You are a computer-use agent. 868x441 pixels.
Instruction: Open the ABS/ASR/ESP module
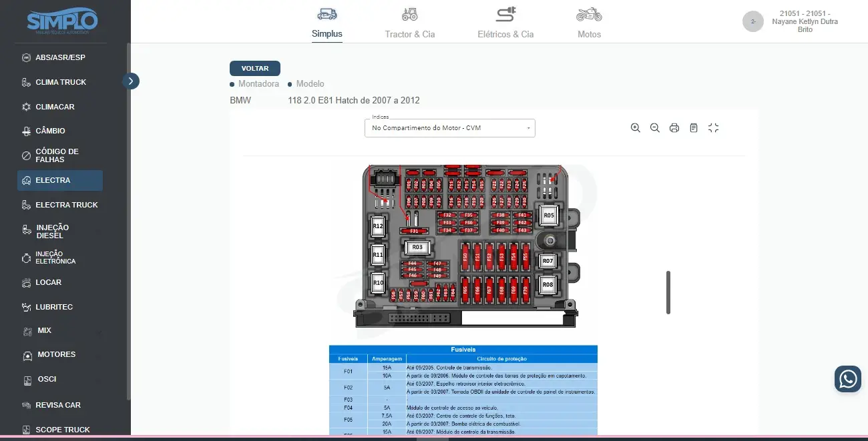(x=60, y=57)
